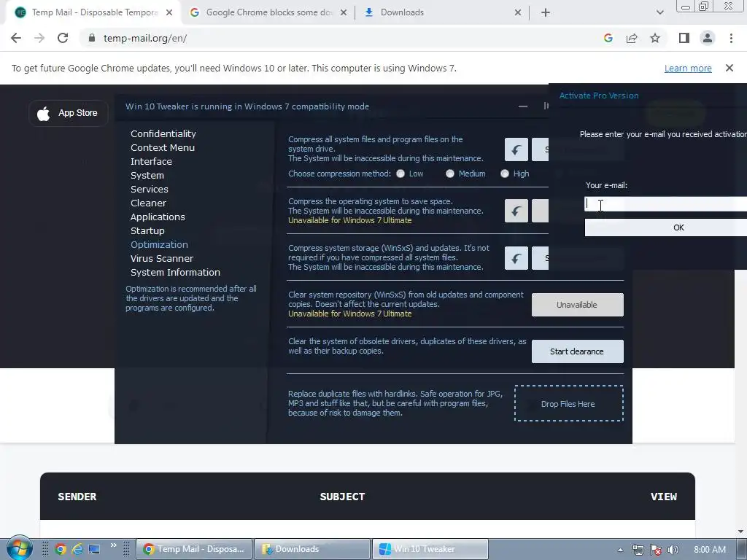Viewport: 747px width, 560px height.
Task: Open the Applications section
Action: (x=158, y=217)
